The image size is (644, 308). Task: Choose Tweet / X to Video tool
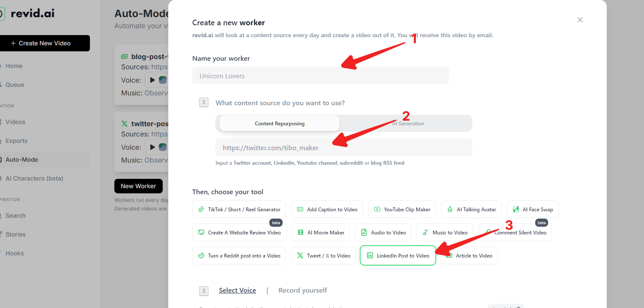[323, 255]
